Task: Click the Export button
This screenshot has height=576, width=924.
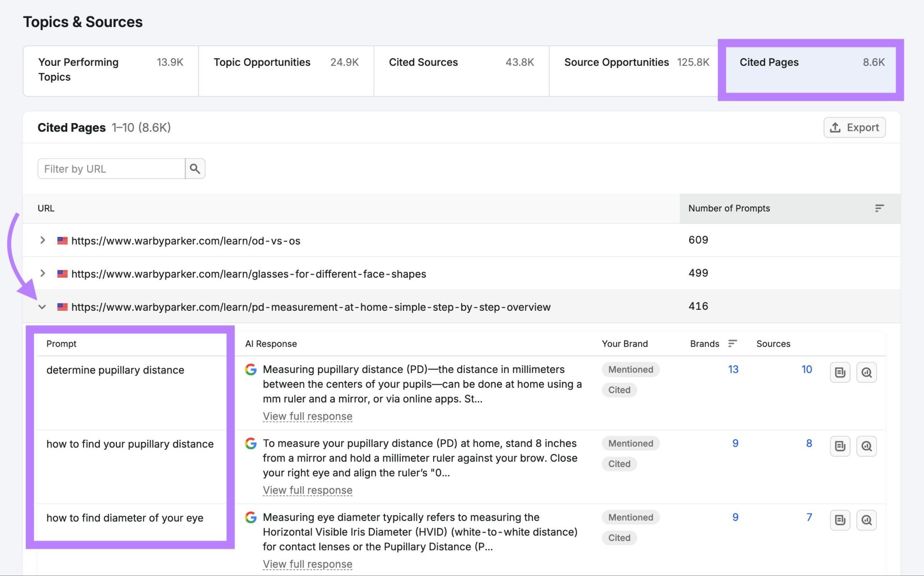Action: pos(855,128)
